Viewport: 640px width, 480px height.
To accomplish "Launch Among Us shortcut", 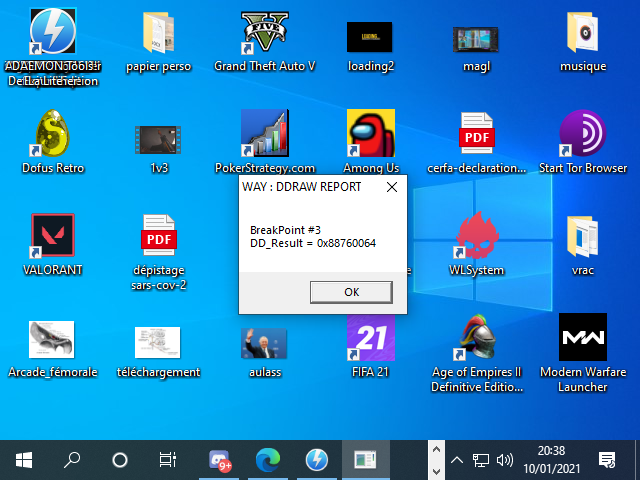I will click(x=371, y=133).
